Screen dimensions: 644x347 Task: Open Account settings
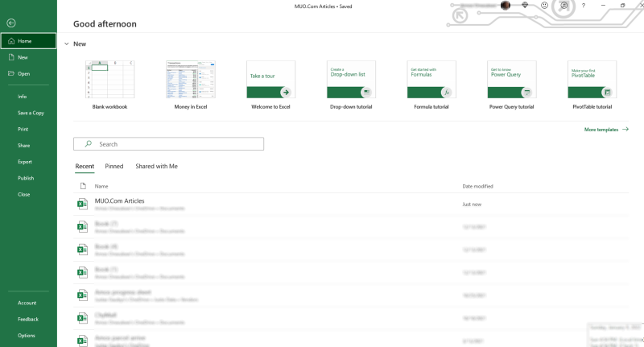[x=27, y=303]
